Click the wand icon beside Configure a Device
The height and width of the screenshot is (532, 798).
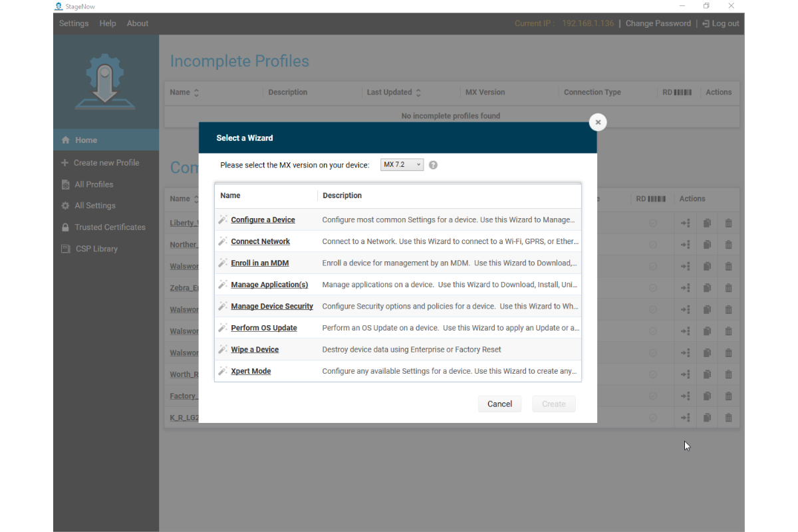[222, 219]
